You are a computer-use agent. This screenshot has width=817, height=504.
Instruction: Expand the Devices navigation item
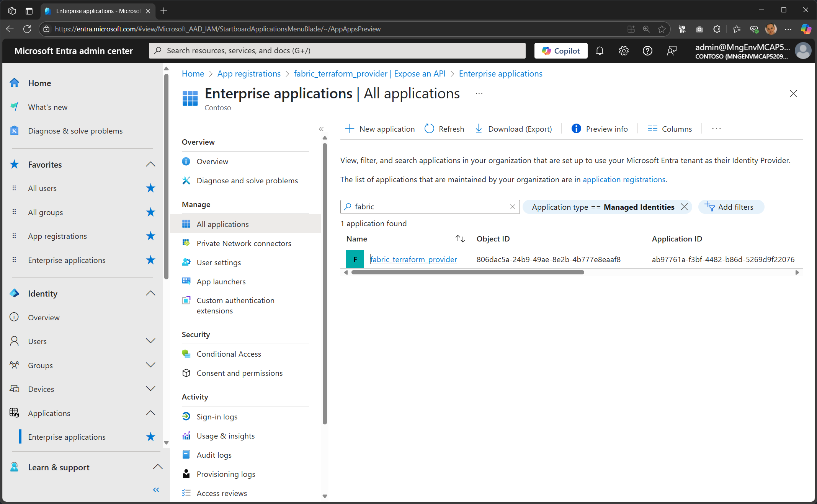coord(150,388)
